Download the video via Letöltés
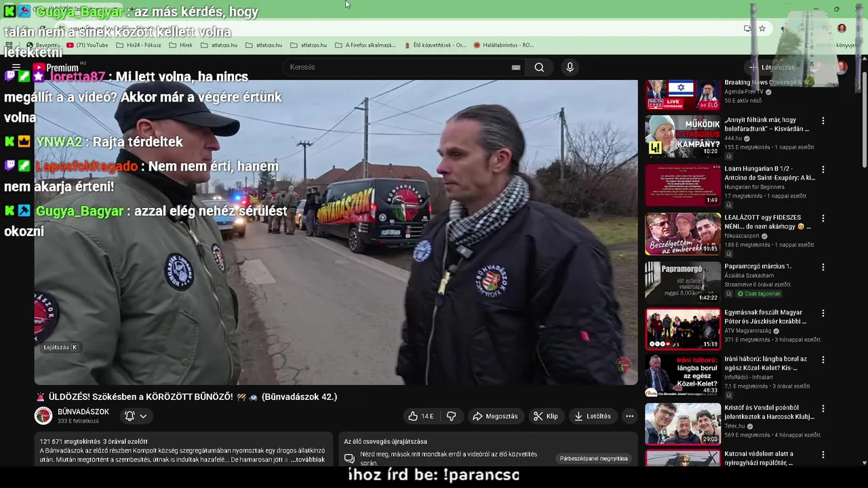868x488 pixels. click(x=593, y=416)
